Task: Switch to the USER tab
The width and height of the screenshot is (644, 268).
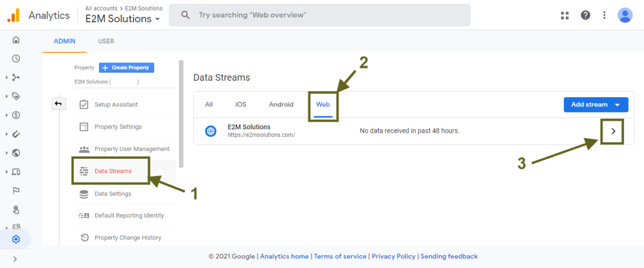Action: coord(106,41)
